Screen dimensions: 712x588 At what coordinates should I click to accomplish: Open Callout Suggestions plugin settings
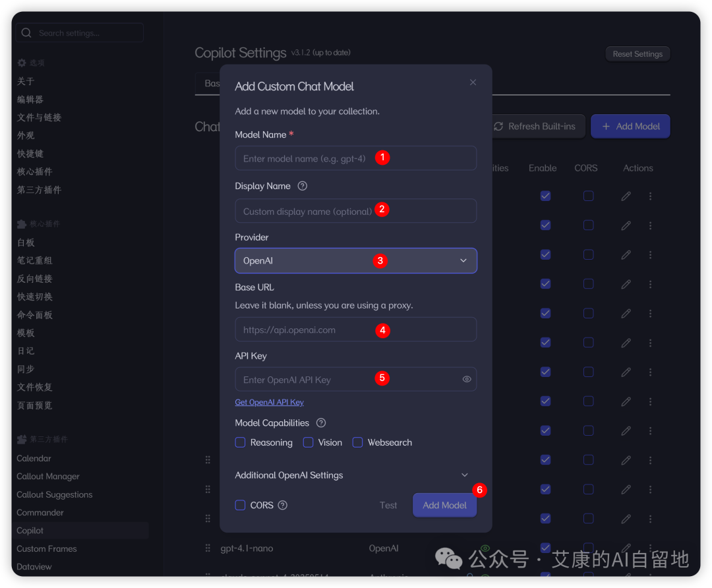click(55, 494)
